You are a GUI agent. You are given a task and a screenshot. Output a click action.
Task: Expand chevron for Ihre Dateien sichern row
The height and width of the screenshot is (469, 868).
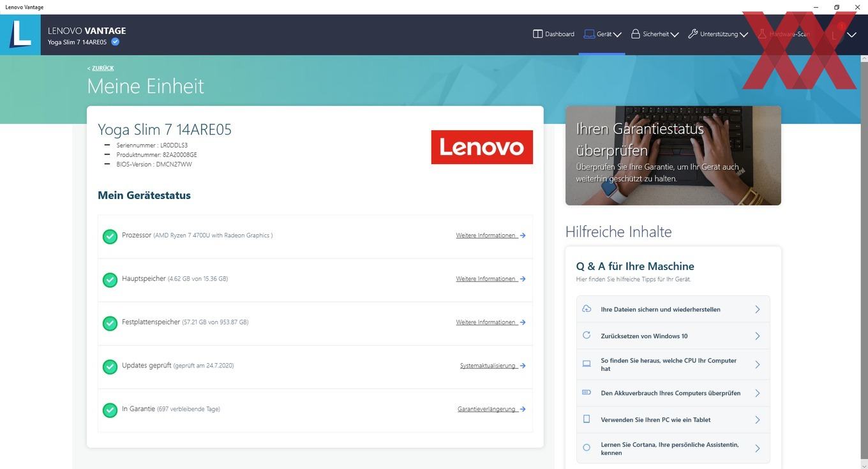click(758, 309)
